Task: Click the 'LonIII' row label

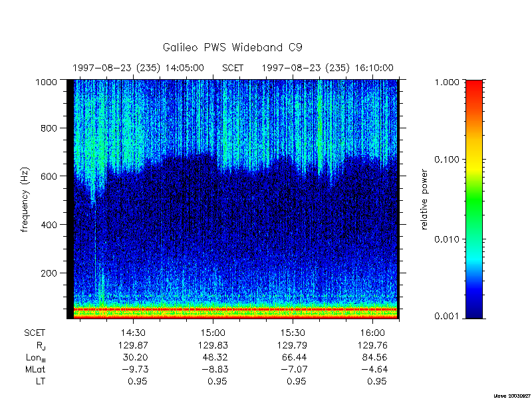Action: 36,358
